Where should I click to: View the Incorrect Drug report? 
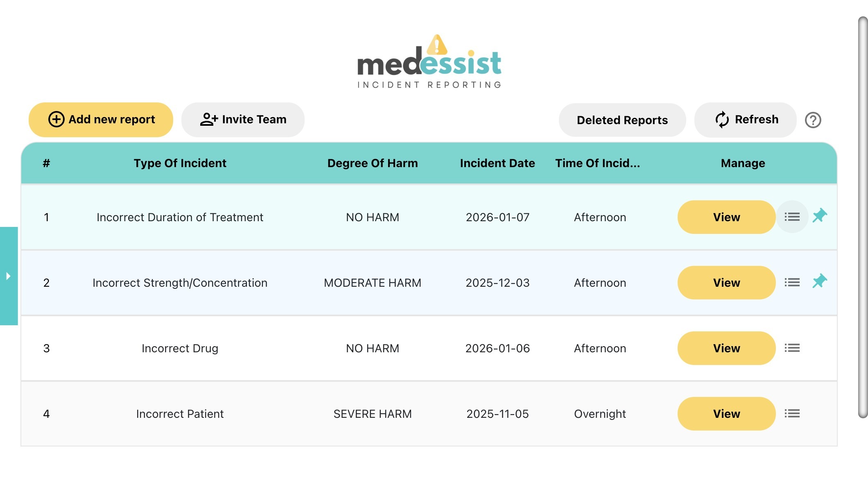pyautogui.click(x=726, y=348)
